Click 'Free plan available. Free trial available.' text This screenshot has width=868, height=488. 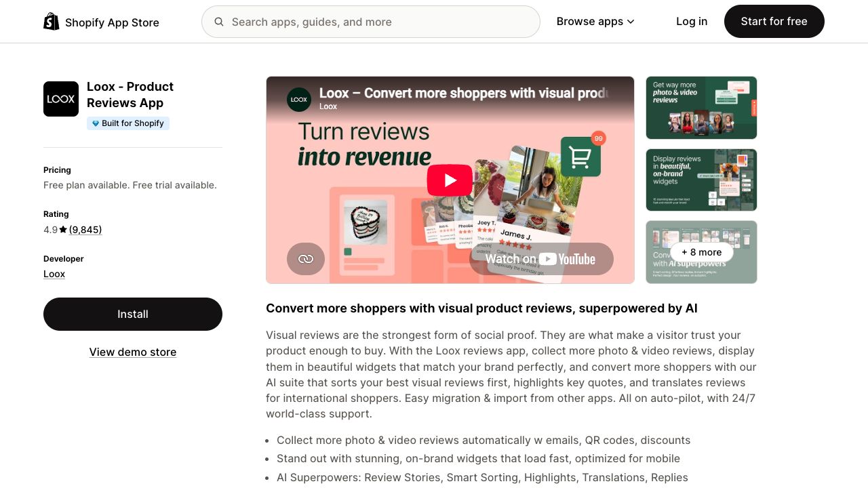pyautogui.click(x=130, y=185)
